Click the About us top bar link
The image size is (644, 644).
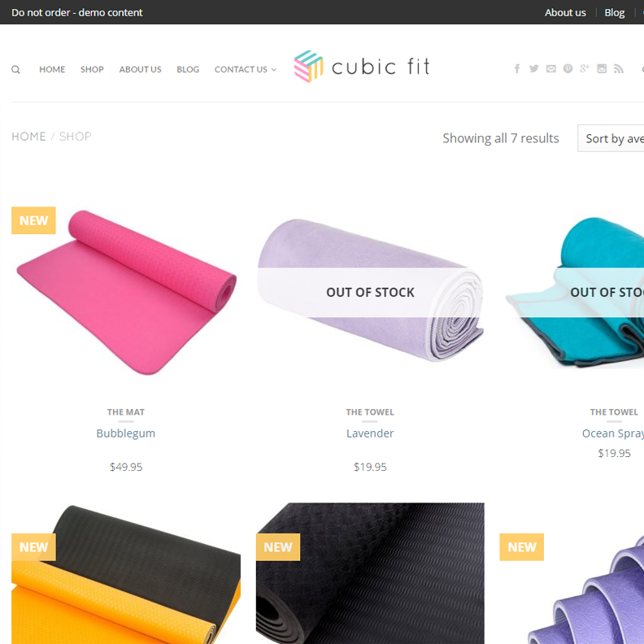pyautogui.click(x=565, y=13)
